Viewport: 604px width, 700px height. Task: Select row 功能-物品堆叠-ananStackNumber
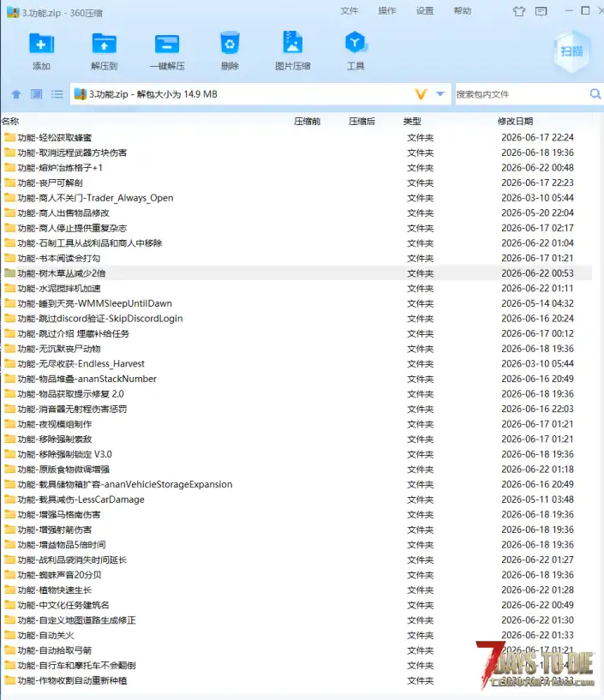(x=297, y=379)
